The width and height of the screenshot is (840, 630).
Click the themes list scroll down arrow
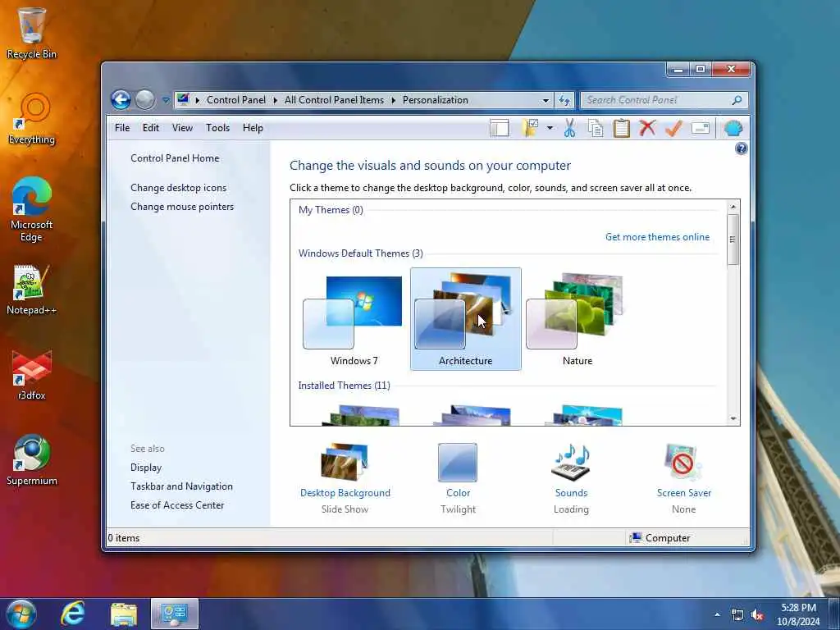pyautogui.click(x=733, y=419)
